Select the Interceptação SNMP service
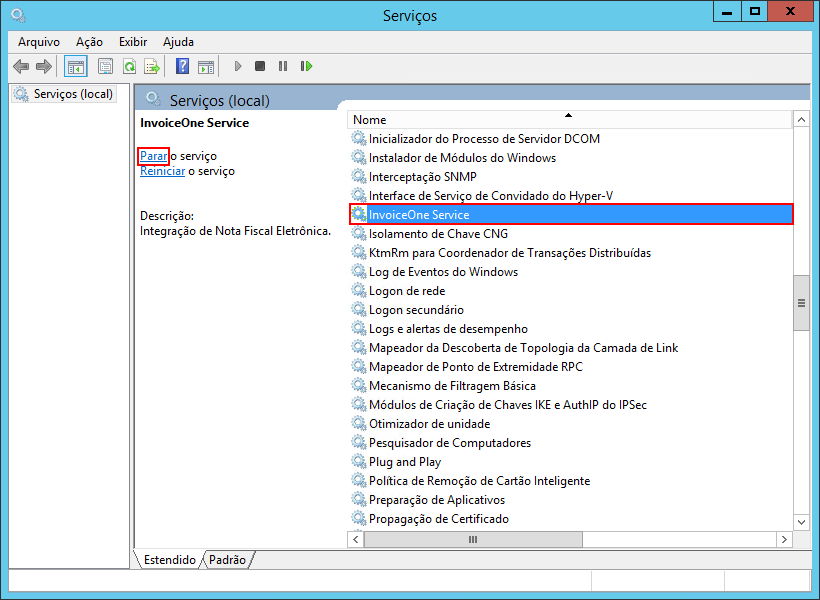This screenshot has width=820, height=600. 423,177
